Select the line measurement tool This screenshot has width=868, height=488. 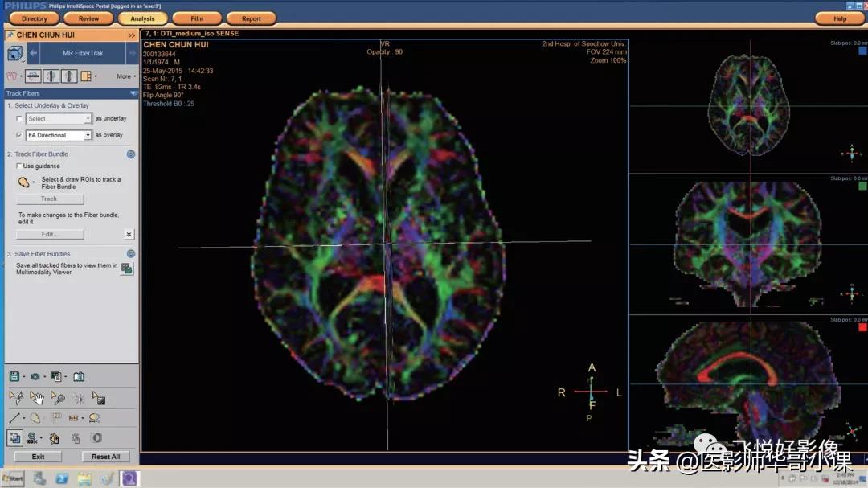coord(14,418)
